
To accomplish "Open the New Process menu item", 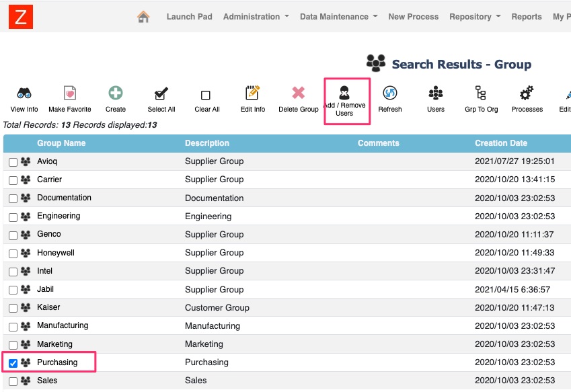I will tap(414, 17).
